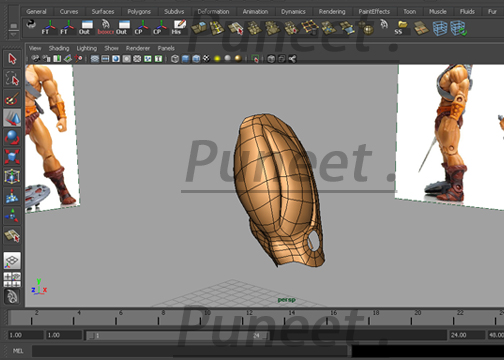Toggle X-Ray Joints display
504x360 pixels.
pos(292,59)
